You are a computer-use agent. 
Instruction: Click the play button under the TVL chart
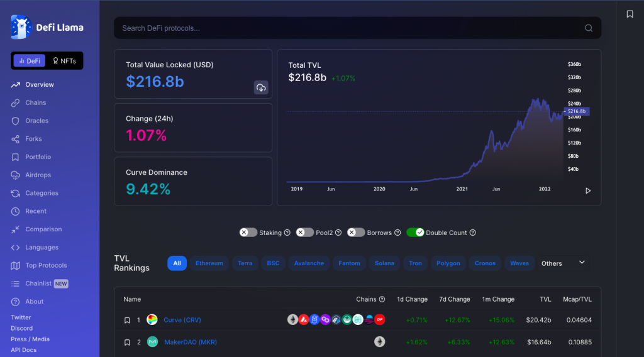tap(588, 191)
